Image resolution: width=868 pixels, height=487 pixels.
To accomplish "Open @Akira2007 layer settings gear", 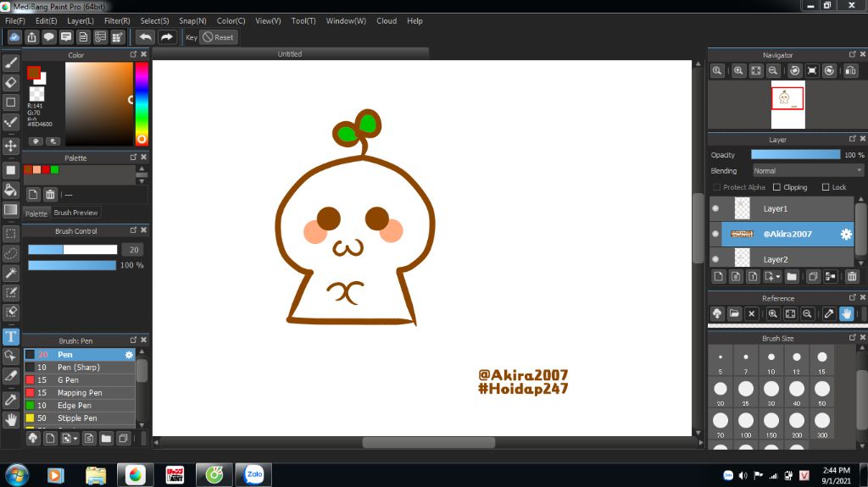I will click(x=846, y=234).
